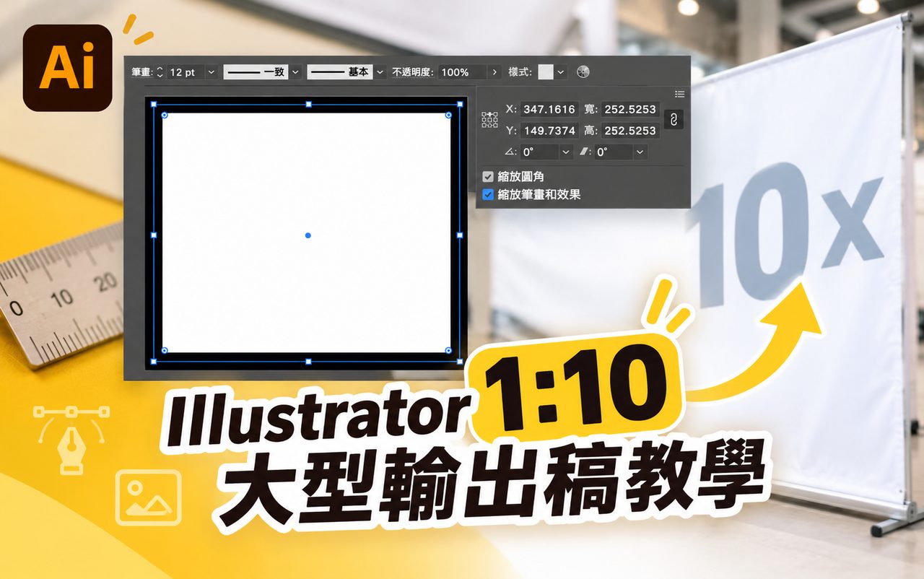Click the shear angle 0° field

pyautogui.click(x=614, y=152)
